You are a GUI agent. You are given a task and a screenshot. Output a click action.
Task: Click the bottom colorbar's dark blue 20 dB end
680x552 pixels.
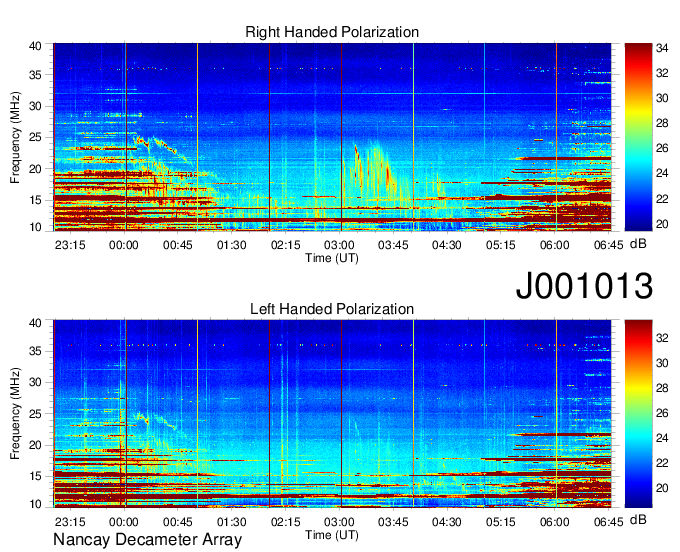[x=638, y=488]
